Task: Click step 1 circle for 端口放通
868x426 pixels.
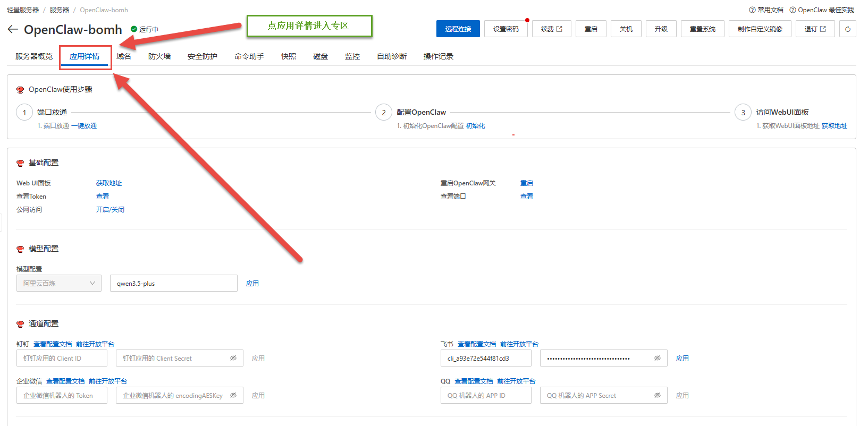Action: [x=24, y=113]
